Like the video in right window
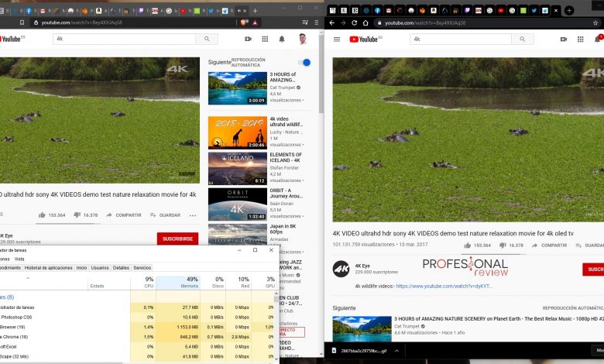 pyautogui.click(x=468, y=246)
